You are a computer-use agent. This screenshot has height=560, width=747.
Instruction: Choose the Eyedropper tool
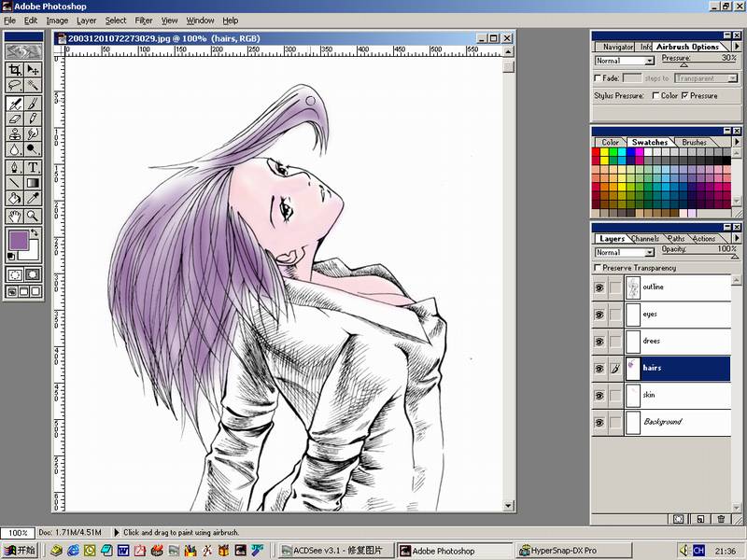33,199
